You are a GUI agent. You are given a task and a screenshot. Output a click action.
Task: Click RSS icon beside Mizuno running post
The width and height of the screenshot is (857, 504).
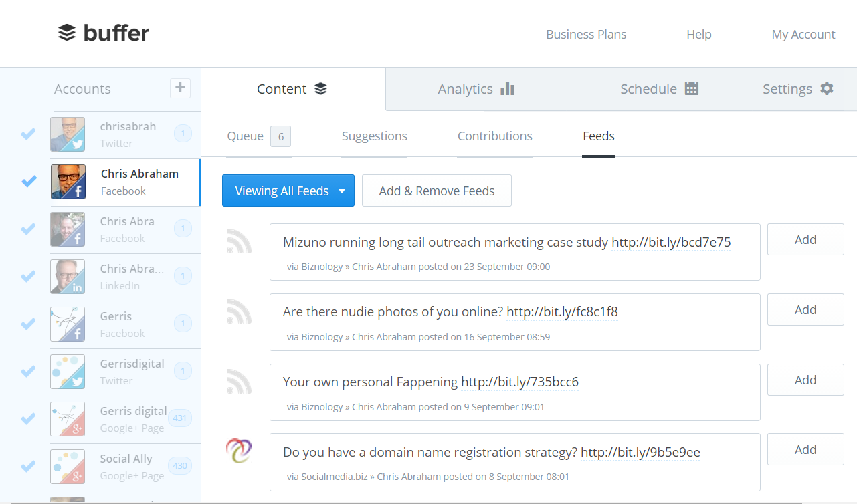pyautogui.click(x=239, y=241)
